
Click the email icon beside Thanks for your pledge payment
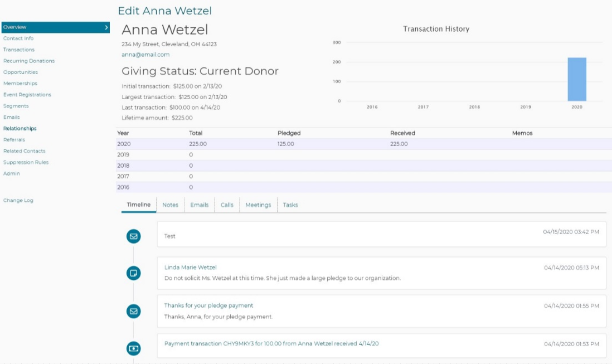pyautogui.click(x=133, y=312)
